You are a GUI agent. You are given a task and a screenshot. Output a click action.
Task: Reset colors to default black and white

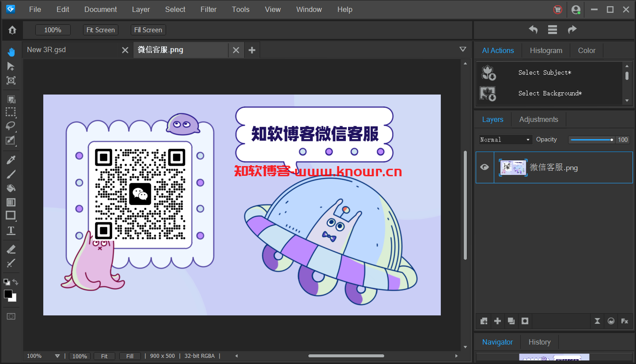click(7, 282)
